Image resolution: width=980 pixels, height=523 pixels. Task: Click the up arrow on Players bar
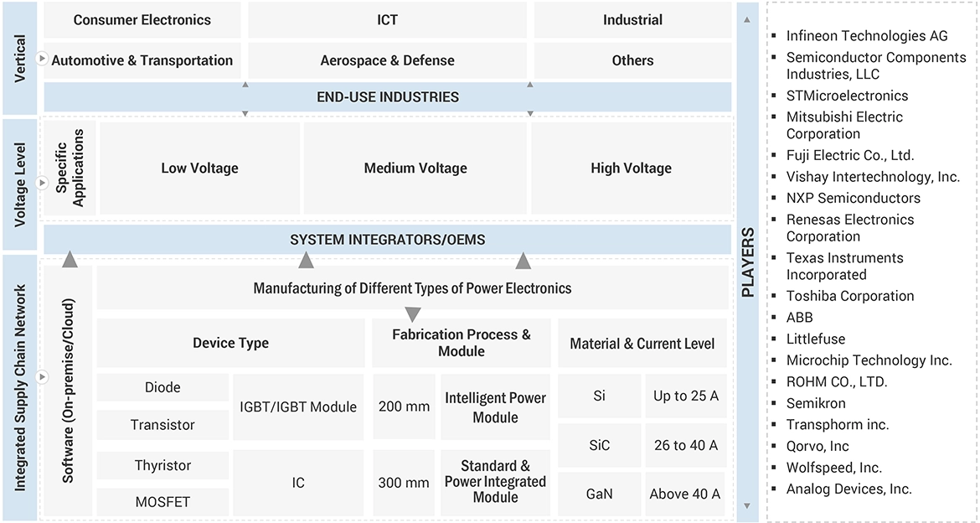(x=747, y=17)
